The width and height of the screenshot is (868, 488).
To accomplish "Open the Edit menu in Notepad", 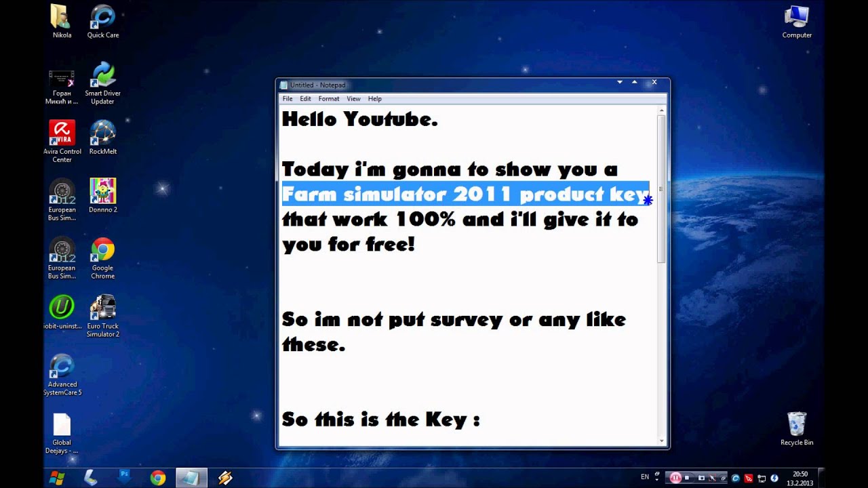I will point(306,99).
